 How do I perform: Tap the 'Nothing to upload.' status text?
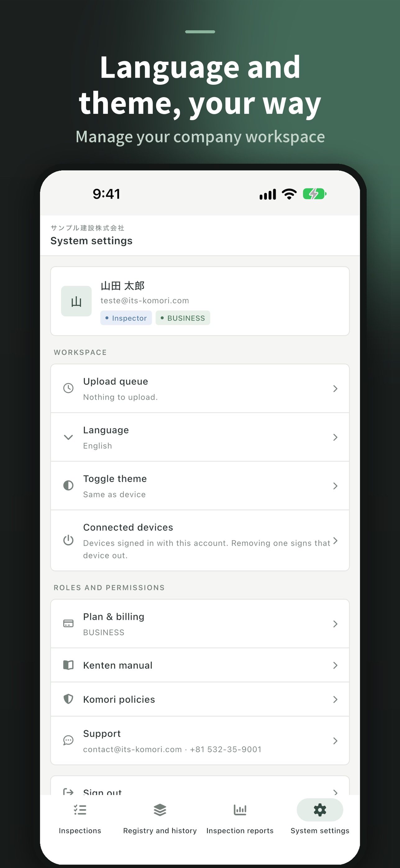click(120, 397)
